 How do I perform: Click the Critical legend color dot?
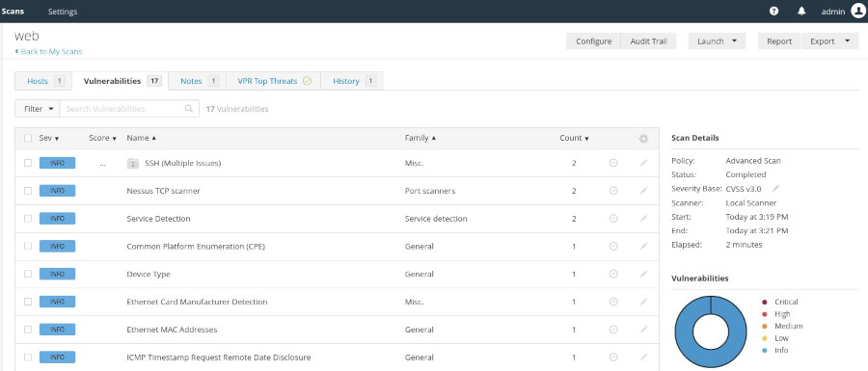point(765,302)
